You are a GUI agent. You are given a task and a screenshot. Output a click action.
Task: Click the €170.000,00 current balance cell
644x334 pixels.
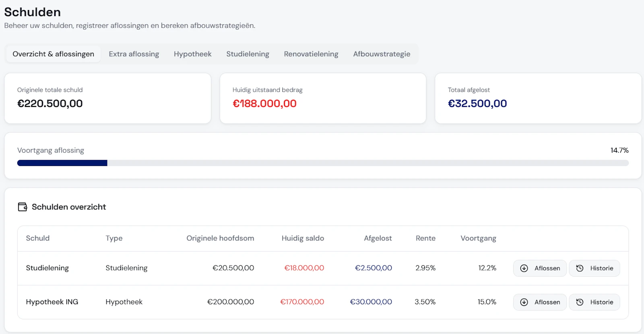[302, 302]
